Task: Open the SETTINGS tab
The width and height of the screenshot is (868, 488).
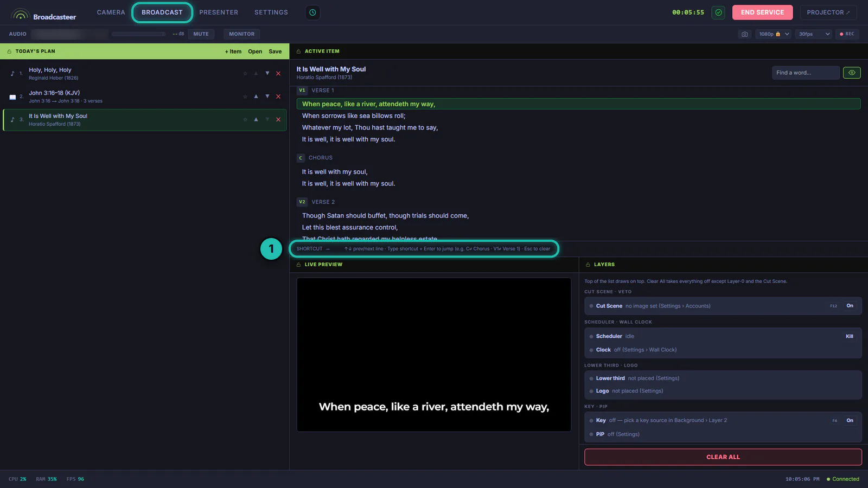Action: point(271,12)
